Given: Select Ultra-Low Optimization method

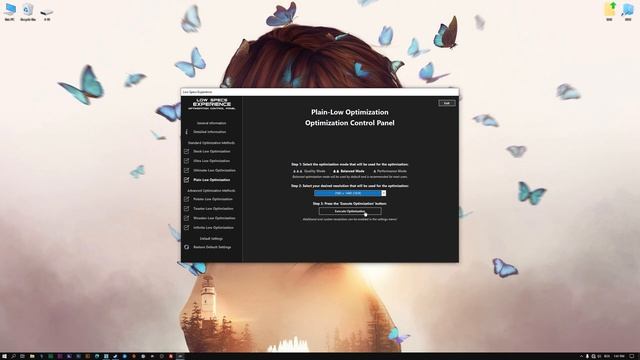Looking at the screenshot, I should pos(211,161).
